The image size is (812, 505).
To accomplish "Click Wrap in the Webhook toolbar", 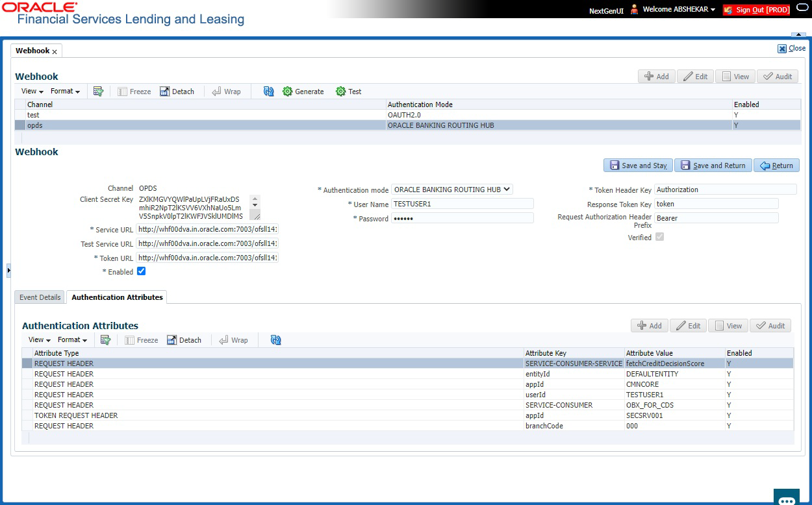I will pyautogui.click(x=226, y=92).
